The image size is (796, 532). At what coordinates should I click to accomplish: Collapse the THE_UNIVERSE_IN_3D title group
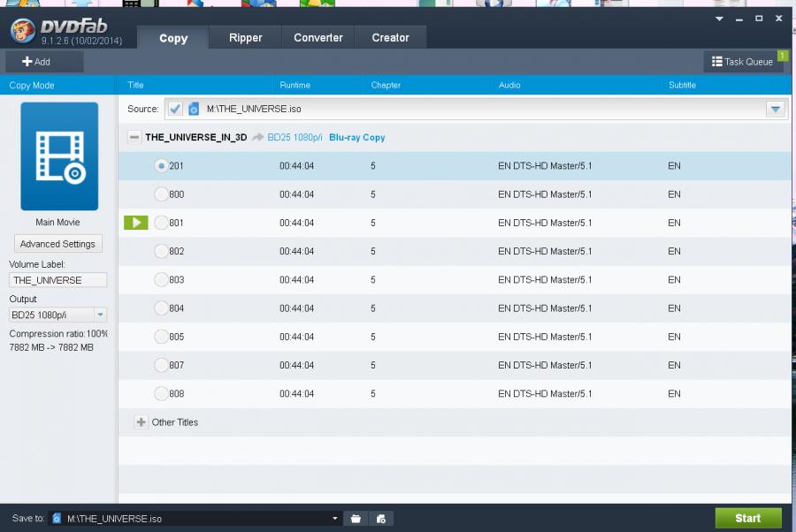pyautogui.click(x=134, y=138)
